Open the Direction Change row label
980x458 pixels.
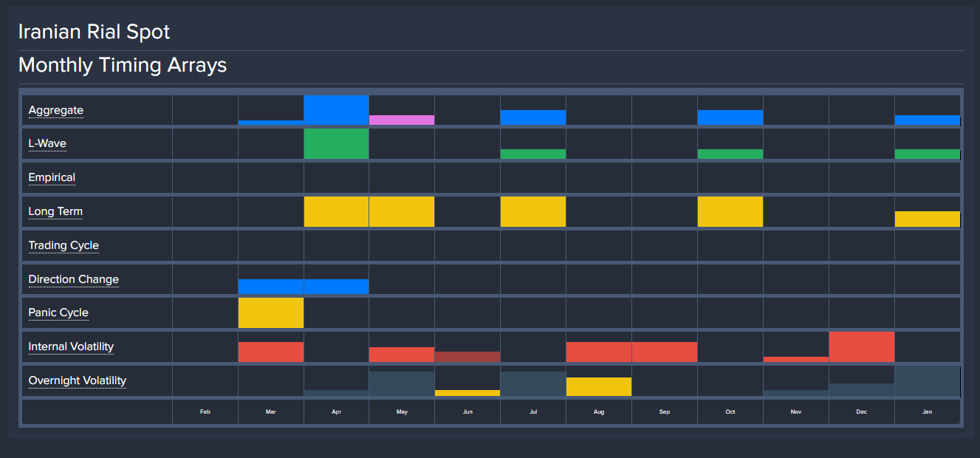click(74, 279)
